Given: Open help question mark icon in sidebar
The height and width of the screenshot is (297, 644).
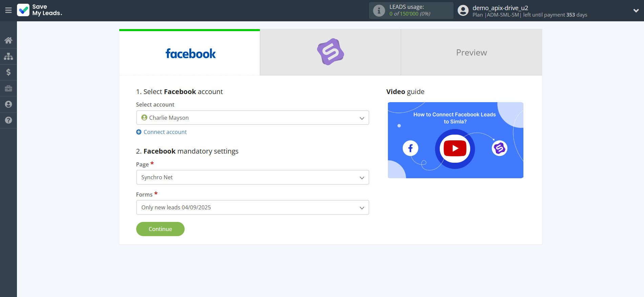Looking at the screenshot, I should [x=8, y=120].
